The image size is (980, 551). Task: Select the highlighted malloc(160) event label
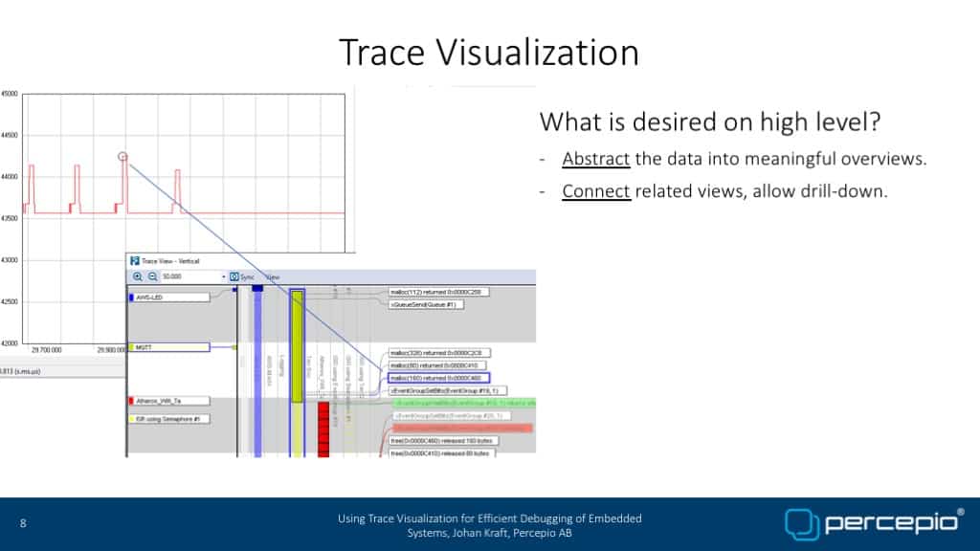(x=427, y=378)
